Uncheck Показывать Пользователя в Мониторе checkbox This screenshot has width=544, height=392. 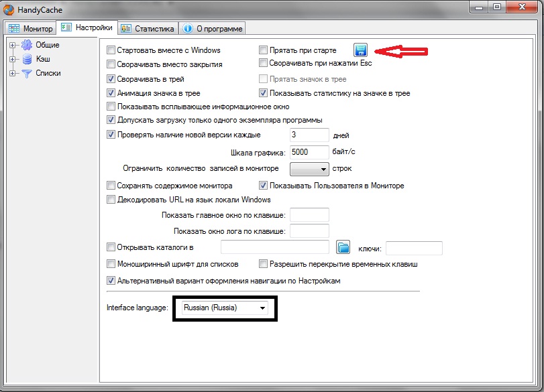(263, 186)
